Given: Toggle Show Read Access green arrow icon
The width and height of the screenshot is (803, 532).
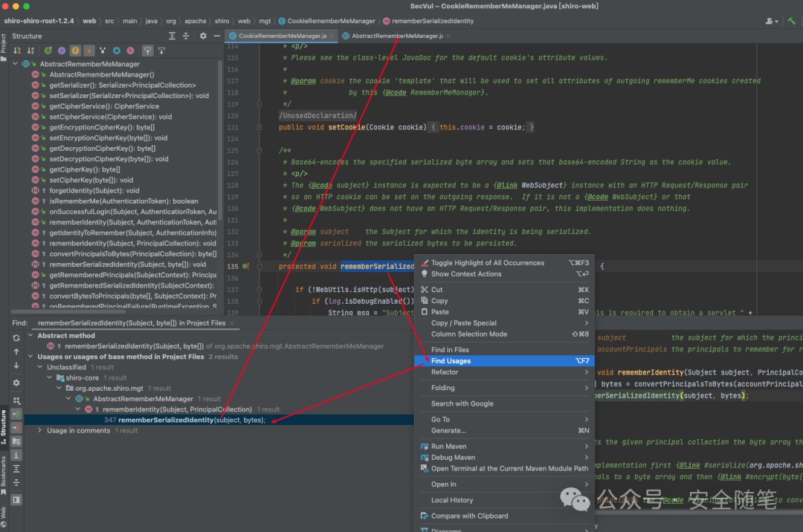Looking at the screenshot, I should click(16, 414).
